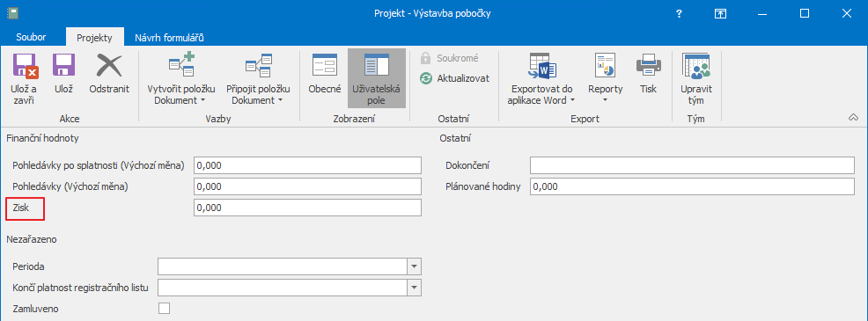868x321 pixels.
Task: Expand the Perioda dropdown arrow
Action: pyautogui.click(x=415, y=266)
